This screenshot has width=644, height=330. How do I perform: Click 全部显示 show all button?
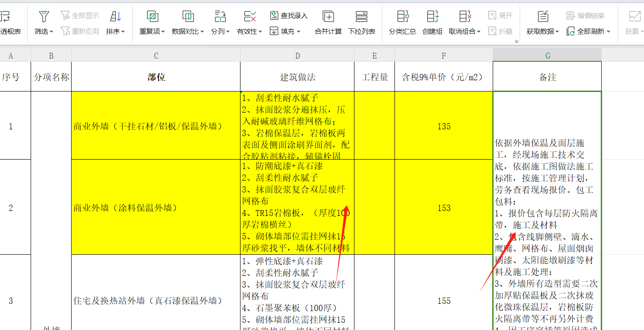pyautogui.click(x=80, y=16)
